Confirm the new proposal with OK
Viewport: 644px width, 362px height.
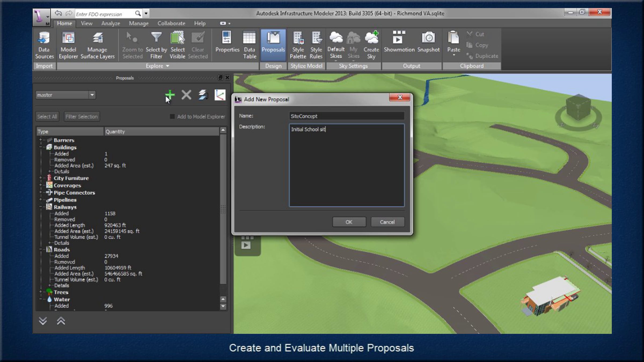pos(349,222)
